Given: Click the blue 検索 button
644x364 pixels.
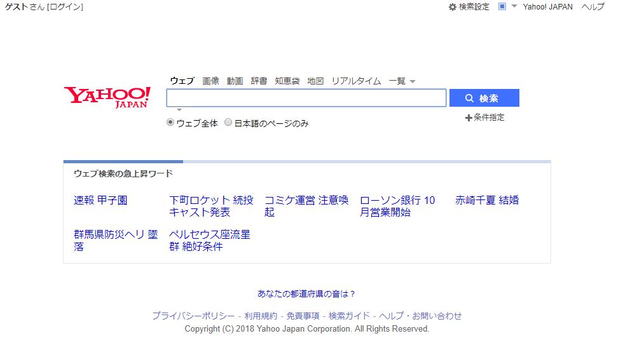Looking at the screenshot, I should pyautogui.click(x=484, y=98).
